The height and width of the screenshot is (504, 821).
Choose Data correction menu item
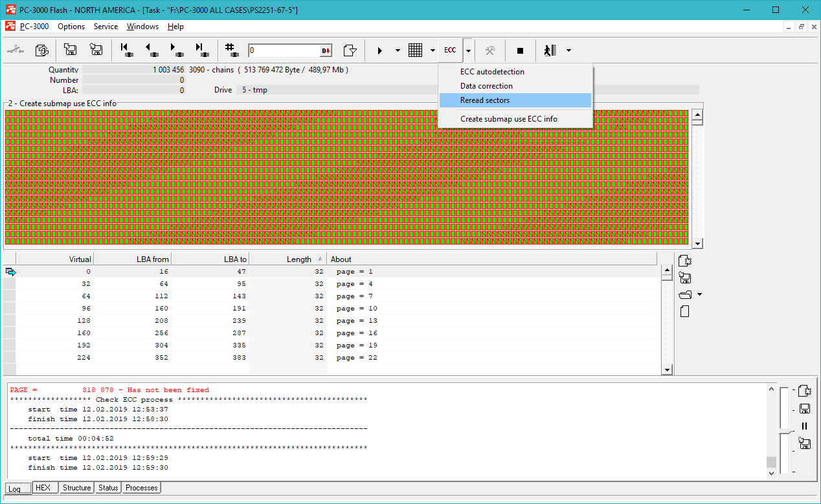[x=515, y=86]
